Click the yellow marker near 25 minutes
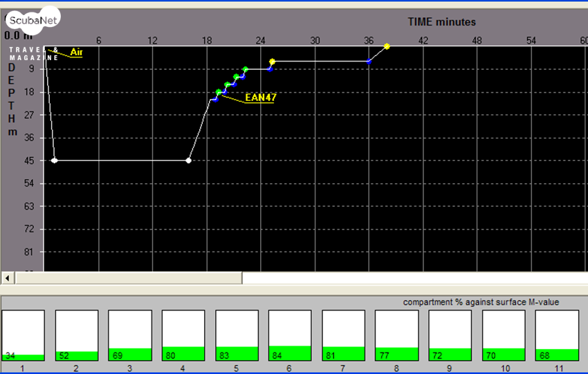This screenshot has width=588, height=374. click(x=273, y=62)
